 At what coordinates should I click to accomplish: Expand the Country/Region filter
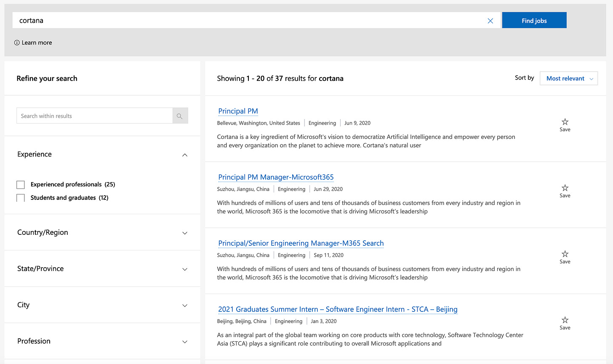point(184,233)
